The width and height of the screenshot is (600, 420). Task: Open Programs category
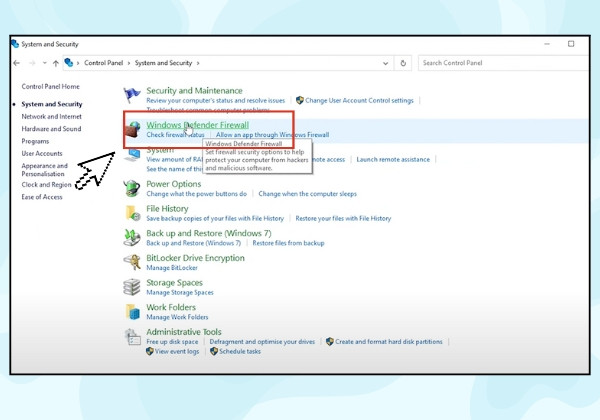(x=35, y=141)
